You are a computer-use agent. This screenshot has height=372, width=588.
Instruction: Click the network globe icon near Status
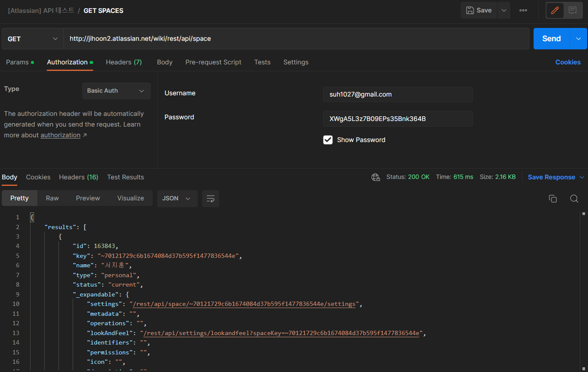(376, 177)
